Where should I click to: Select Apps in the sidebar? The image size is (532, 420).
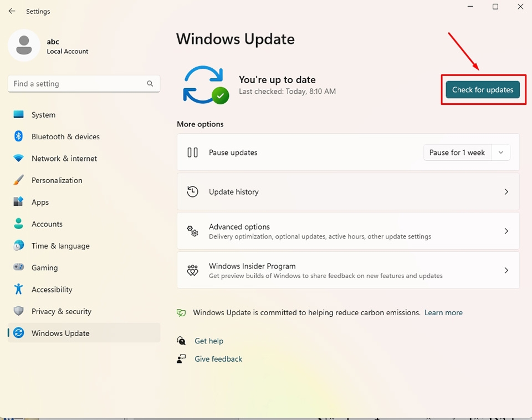(84, 202)
